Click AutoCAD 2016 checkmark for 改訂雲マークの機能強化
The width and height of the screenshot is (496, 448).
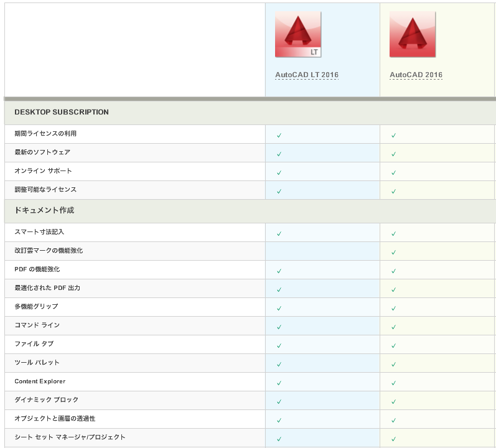(393, 253)
